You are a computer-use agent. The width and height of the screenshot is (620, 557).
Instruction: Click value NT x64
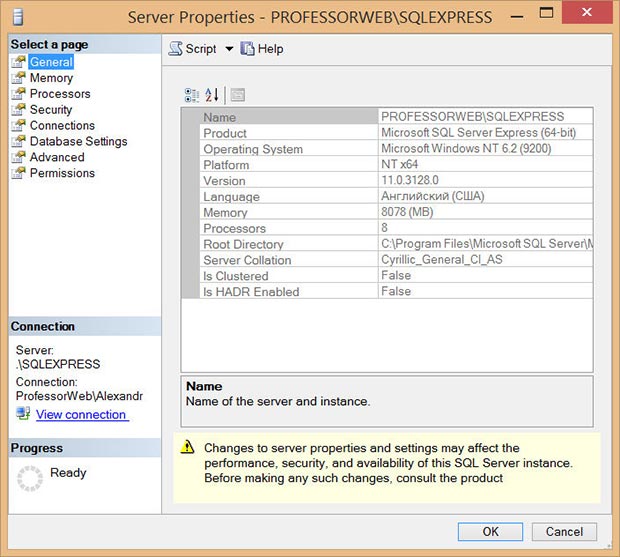click(x=399, y=164)
